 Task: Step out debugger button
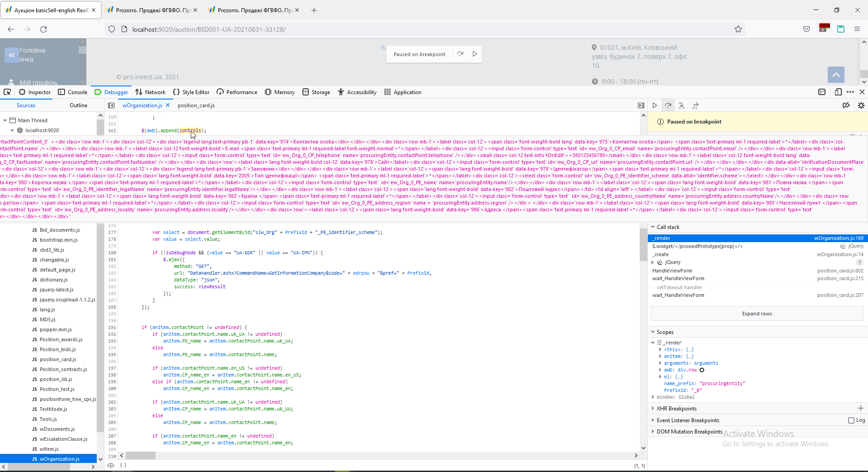point(695,105)
